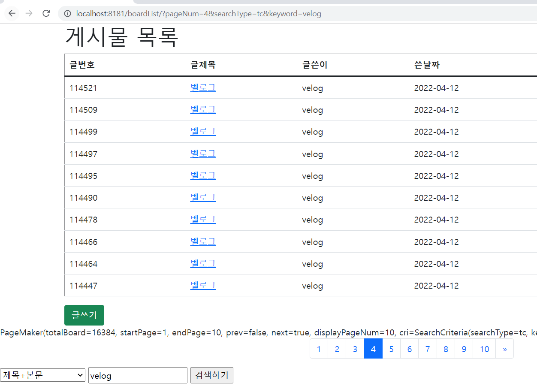Click date 2022-04-12 in row 114509
This screenshot has width=537, height=392.
tap(437, 110)
